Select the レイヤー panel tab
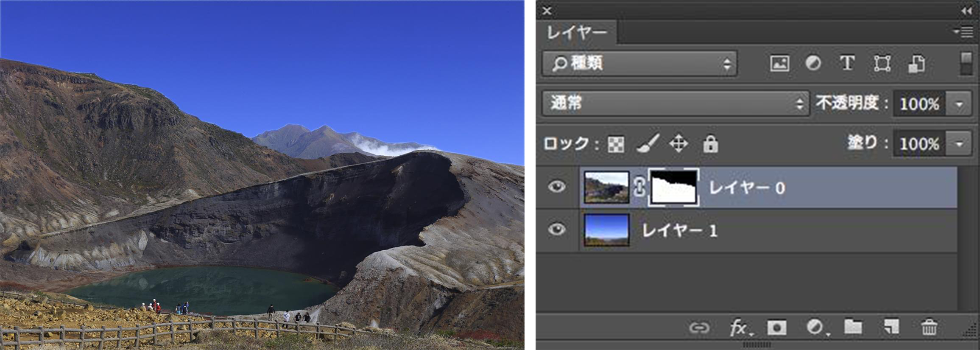Image resolution: width=980 pixels, height=350 pixels. (576, 32)
